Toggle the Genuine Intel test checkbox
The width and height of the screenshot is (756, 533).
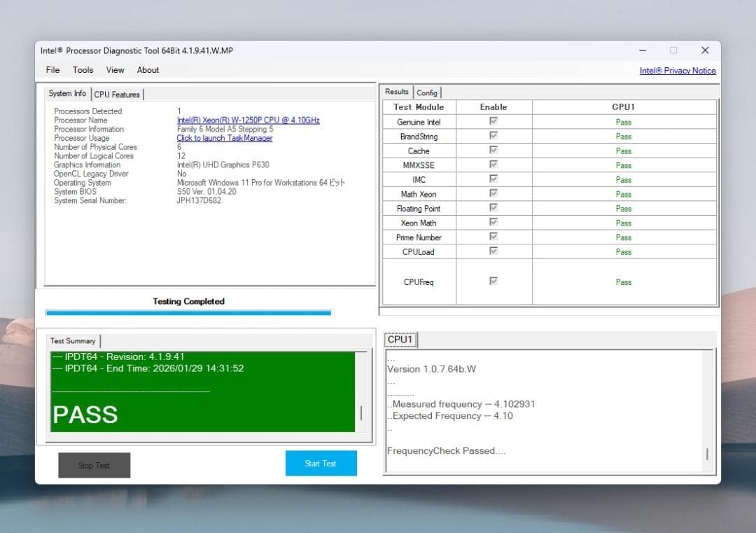point(493,121)
